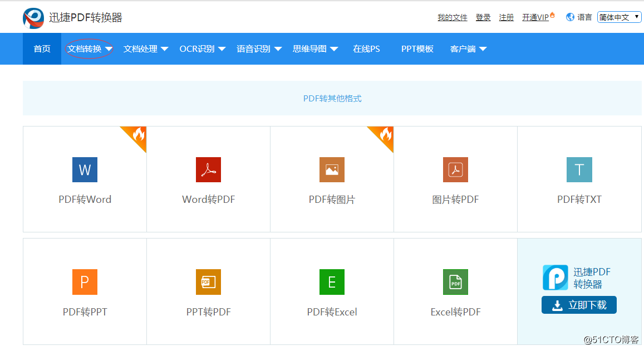Click the PDF转PPT label text
644x350 pixels.
point(85,312)
